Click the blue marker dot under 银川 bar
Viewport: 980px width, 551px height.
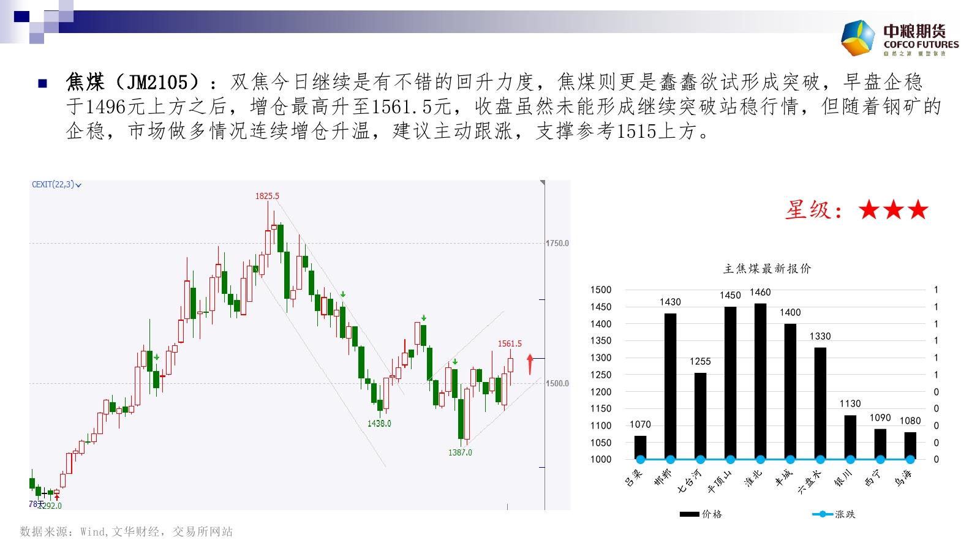pyautogui.click(x=850, y=459)
